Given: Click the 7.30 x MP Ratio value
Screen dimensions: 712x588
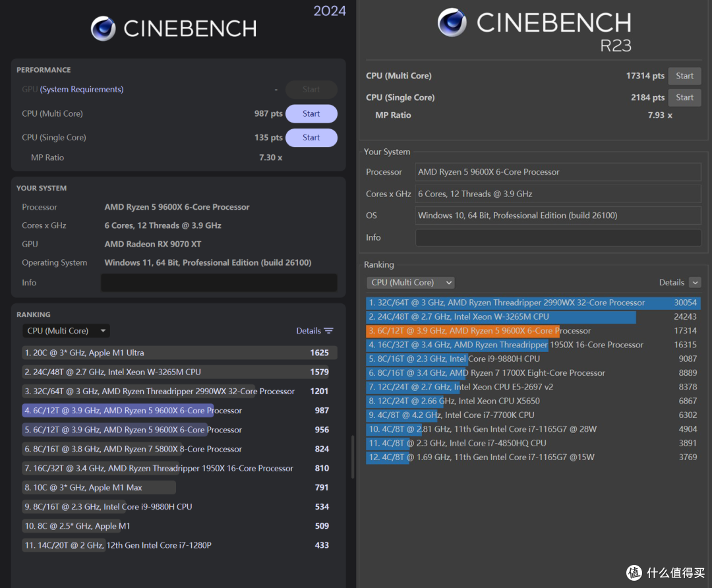Looking at the screenshot, I should 271,158.
